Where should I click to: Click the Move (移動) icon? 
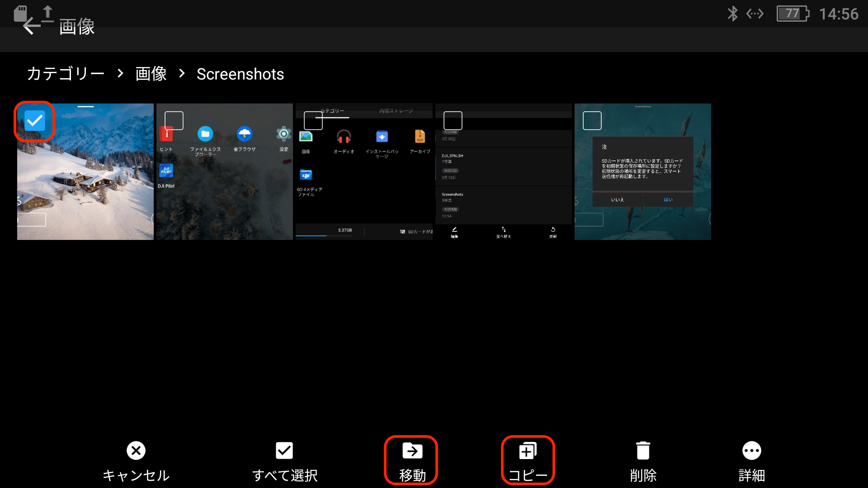click(412, 450)
